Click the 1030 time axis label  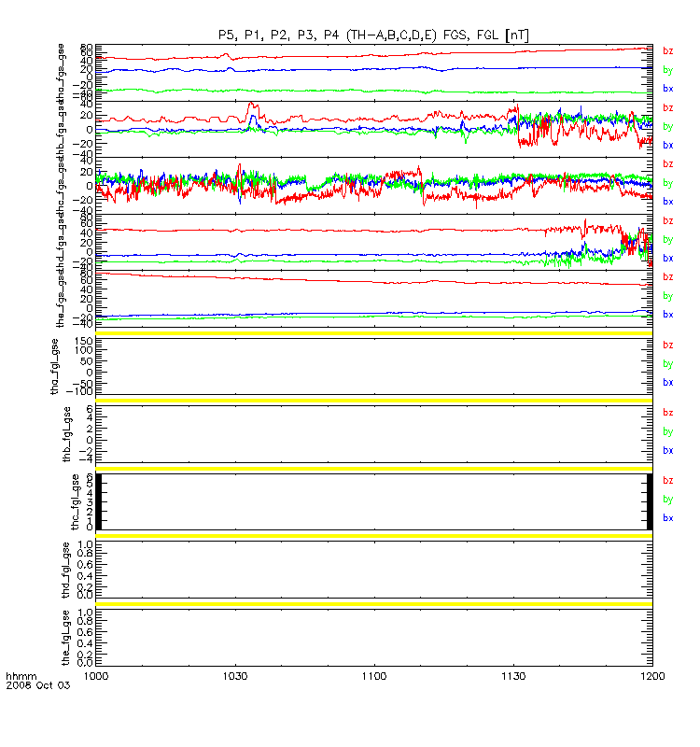235,676
